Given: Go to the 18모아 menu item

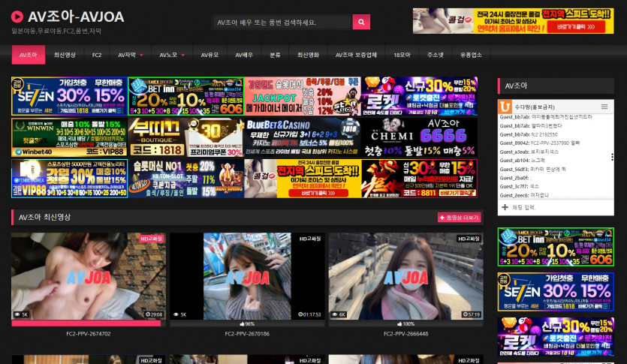Looking at the screenshot, I should [x=402, y=55].
